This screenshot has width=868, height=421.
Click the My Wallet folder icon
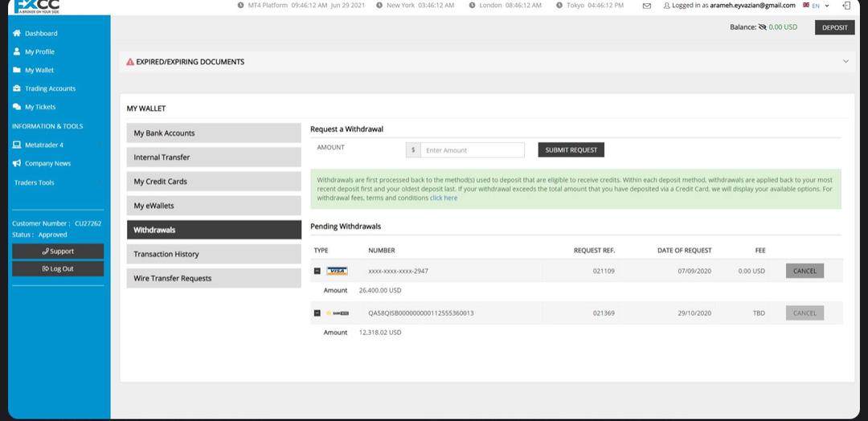tap(17, 70)
